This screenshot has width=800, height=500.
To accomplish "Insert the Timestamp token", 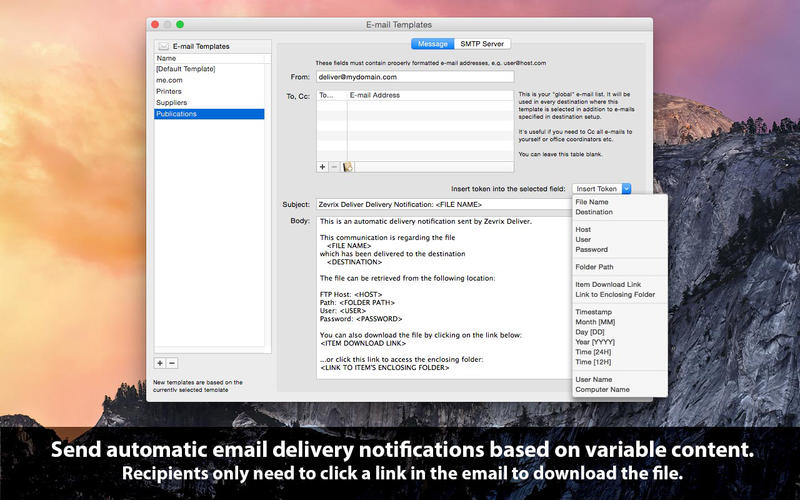I will (594, 312).
